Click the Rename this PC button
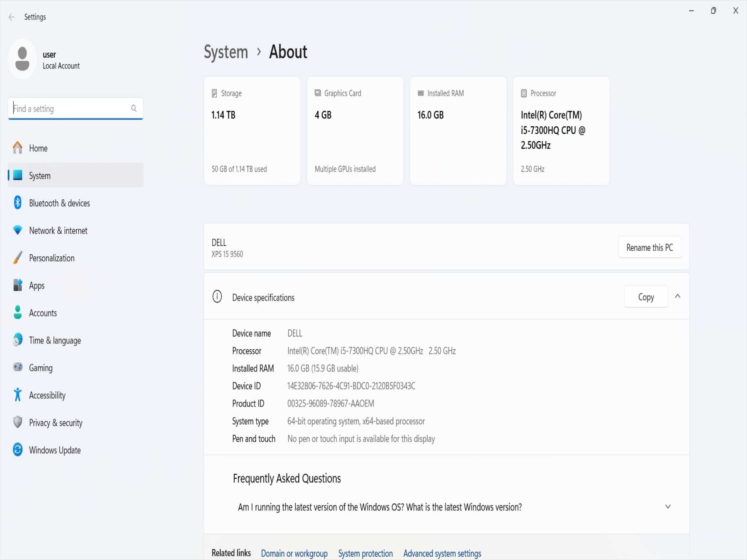Screen dimensions: 747x560 pos(649,247)
